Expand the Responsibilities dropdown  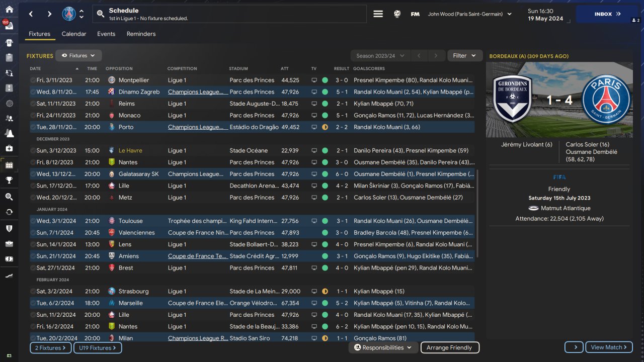[383, 347]
